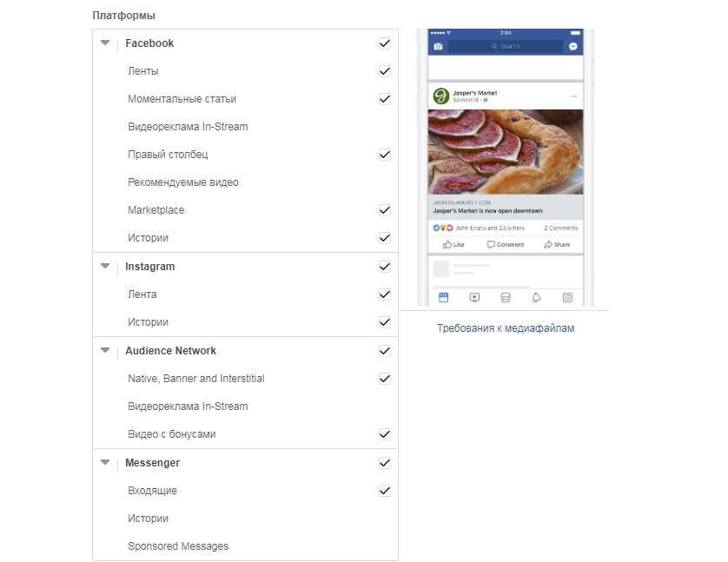Collapse the Audience Network section
This screenshot has width=728, height=562.
[x=105, y=351]
